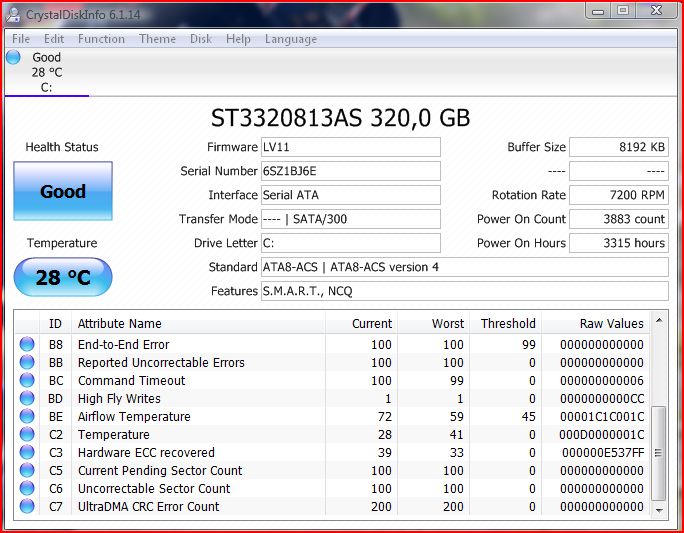The height and width of the screenshot is (533, 684).
Task: Click the Power On Count field 3883 count
Action: tap(619, 219)
